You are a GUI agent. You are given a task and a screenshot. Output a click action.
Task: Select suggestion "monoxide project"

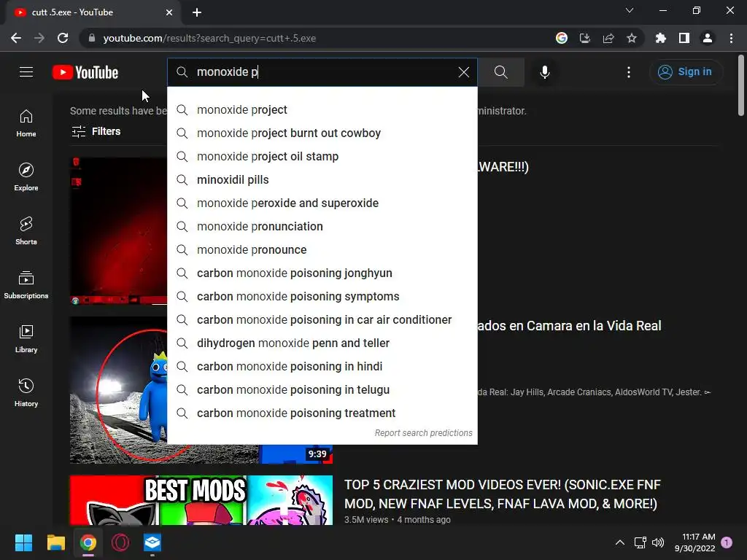(322, 109)
